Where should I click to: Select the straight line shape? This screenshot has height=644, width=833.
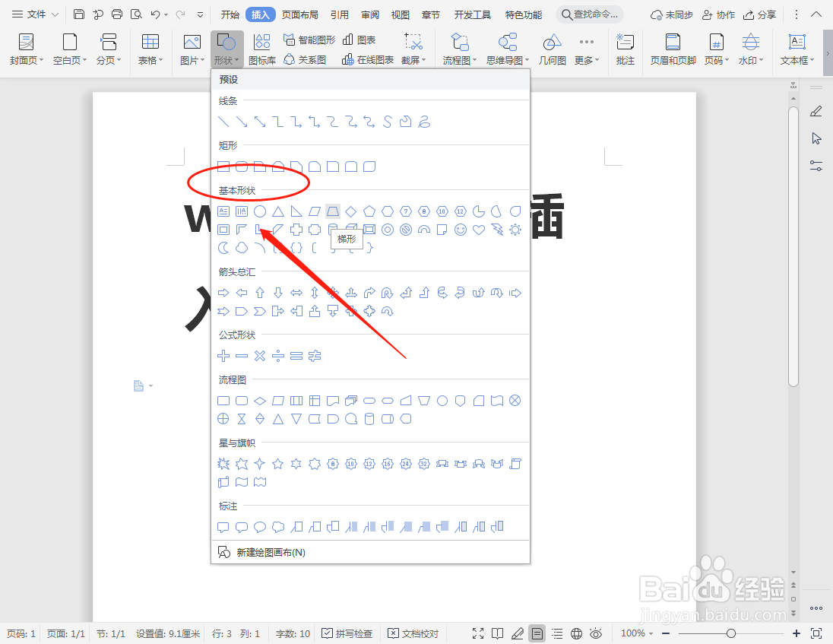click(223, 122)
